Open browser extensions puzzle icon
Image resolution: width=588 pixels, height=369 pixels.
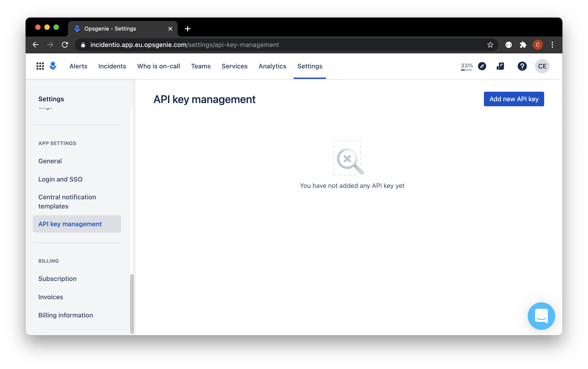click(x=523, y=45)
